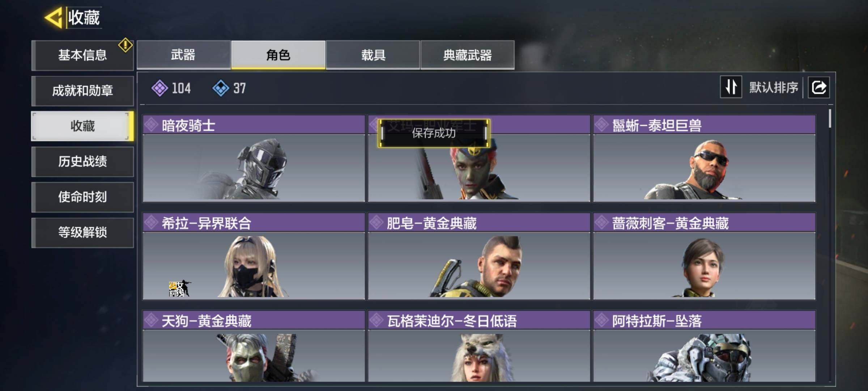Select the 肥皂-黄金典藏 character card
This screenshot has width=868, height=391.
click(x=479, y=256)
